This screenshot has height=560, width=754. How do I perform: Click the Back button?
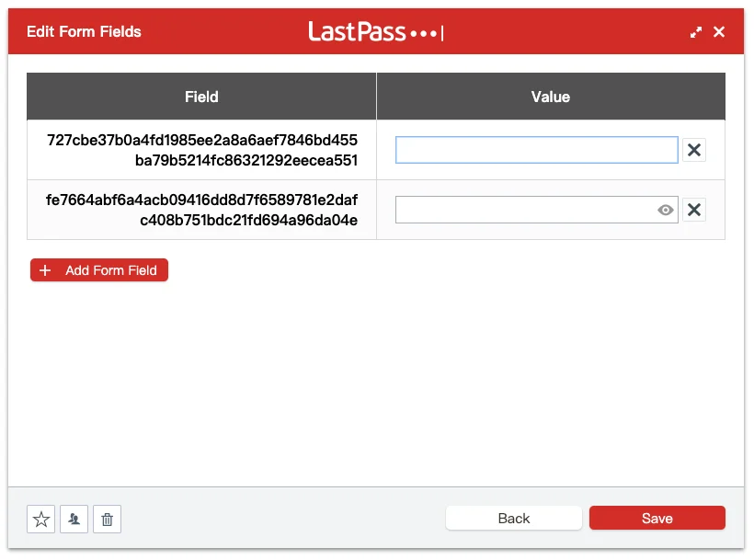tap(514, 519)
